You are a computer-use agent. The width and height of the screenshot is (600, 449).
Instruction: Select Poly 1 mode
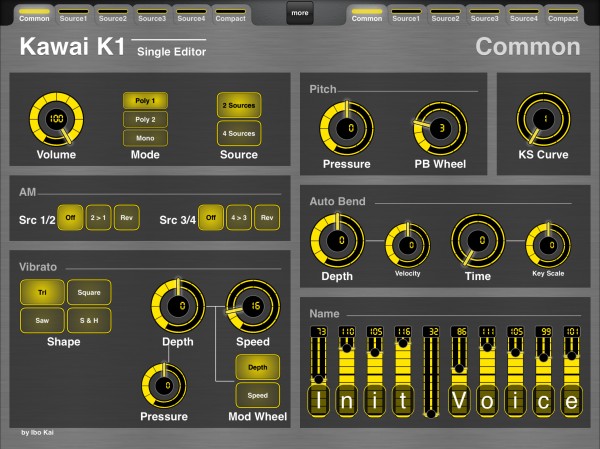[145, 101]
